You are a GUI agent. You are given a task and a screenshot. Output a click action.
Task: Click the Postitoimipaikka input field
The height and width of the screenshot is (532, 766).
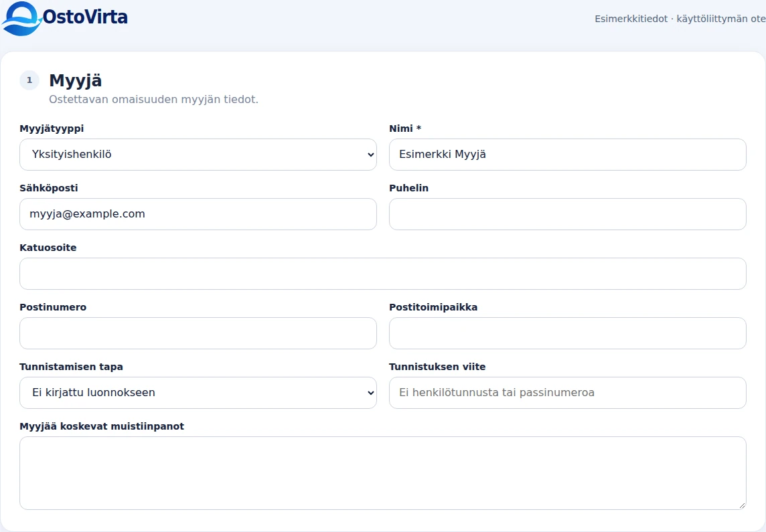click(567, 333)
